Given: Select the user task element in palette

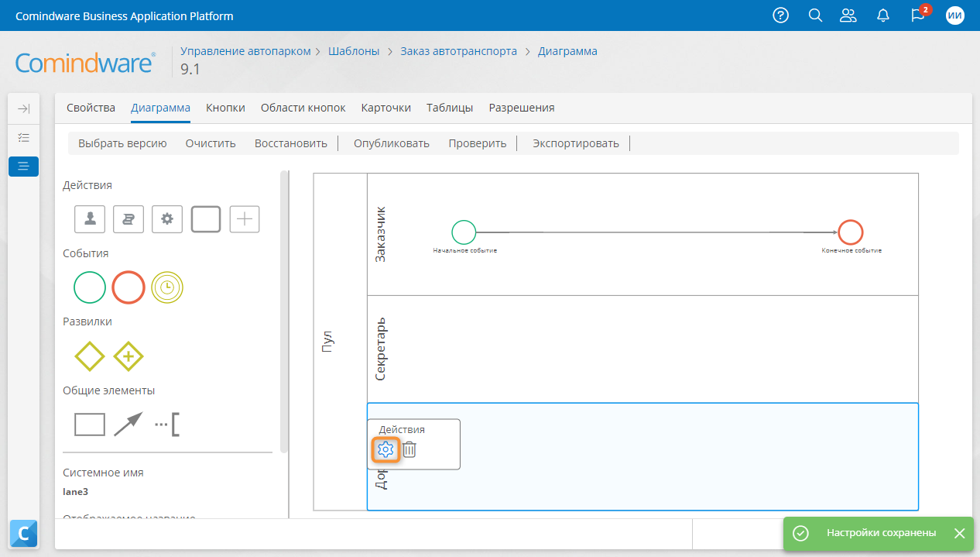Looking at the screenshot, I should tap(90, 219).
